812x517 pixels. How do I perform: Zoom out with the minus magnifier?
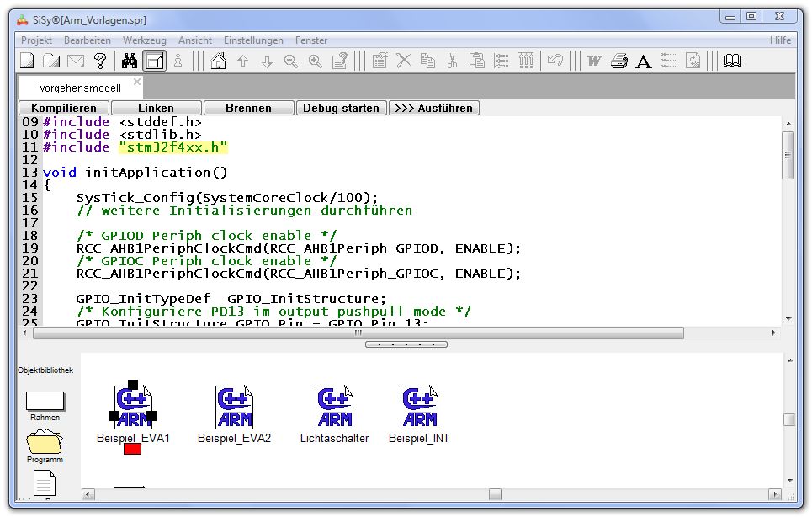click(x=291, y=61)
